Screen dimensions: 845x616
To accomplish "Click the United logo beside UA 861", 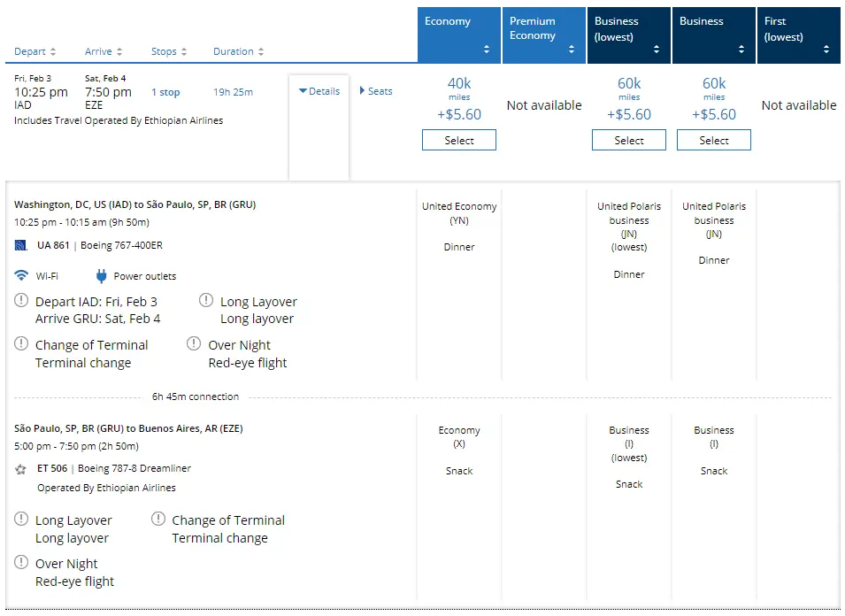I will tap(21, 245).
